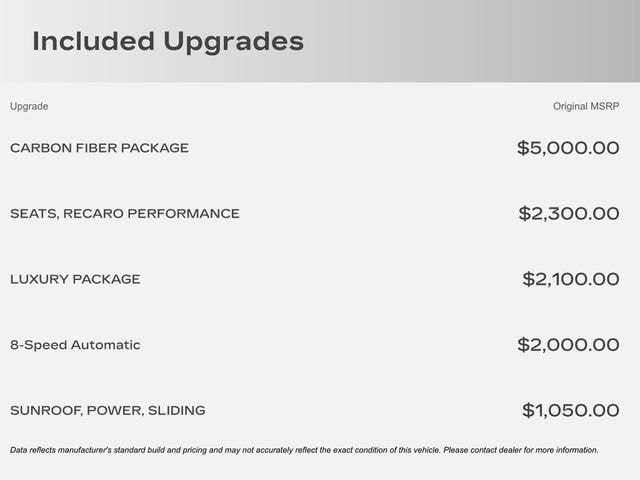Select the Original MSRP column label
The width and height of the screenshot is (640, 480).
(586, 106)
